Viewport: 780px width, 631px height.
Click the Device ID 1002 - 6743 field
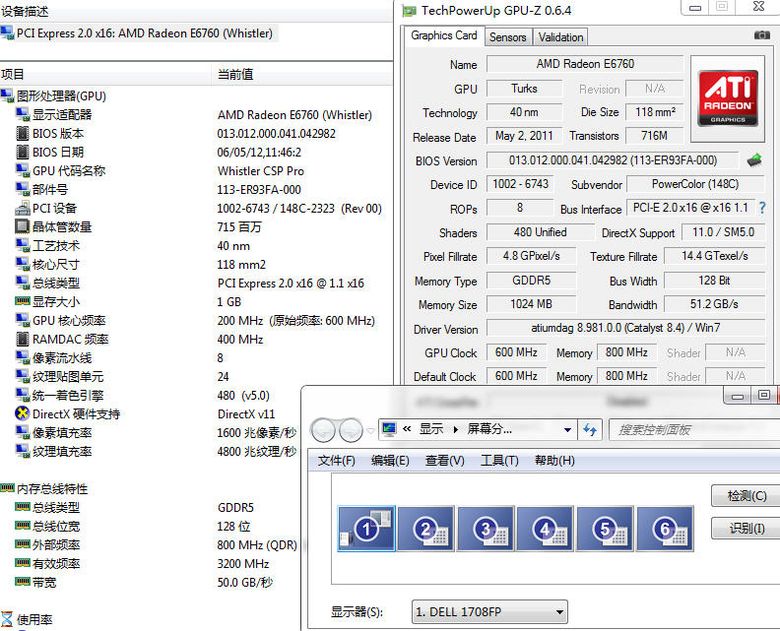[520, 184]
